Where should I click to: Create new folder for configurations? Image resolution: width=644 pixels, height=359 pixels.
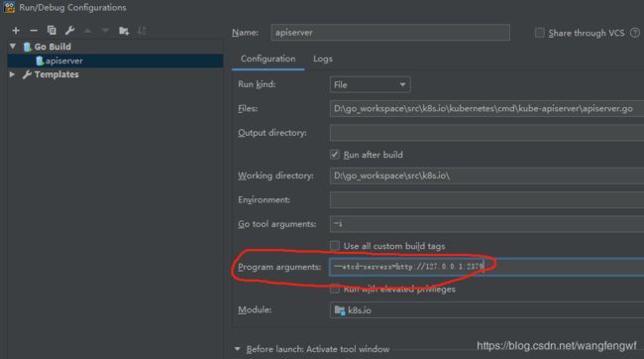[124, 31]
